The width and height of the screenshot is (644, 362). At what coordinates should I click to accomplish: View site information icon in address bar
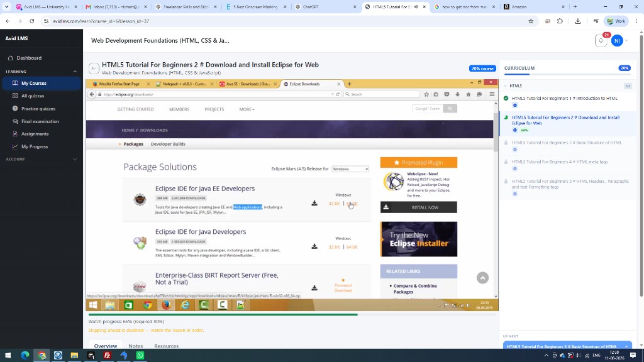(46, 21)
